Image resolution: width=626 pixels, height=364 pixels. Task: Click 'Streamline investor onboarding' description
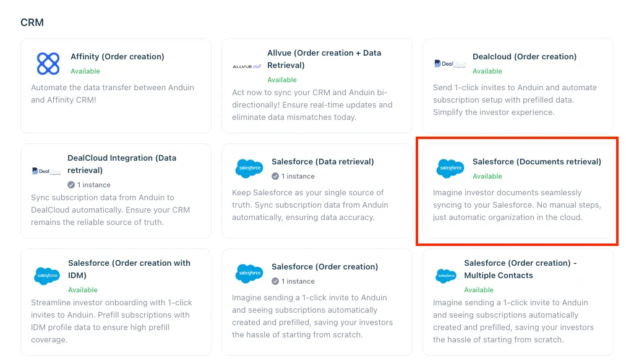coord(111,321)
